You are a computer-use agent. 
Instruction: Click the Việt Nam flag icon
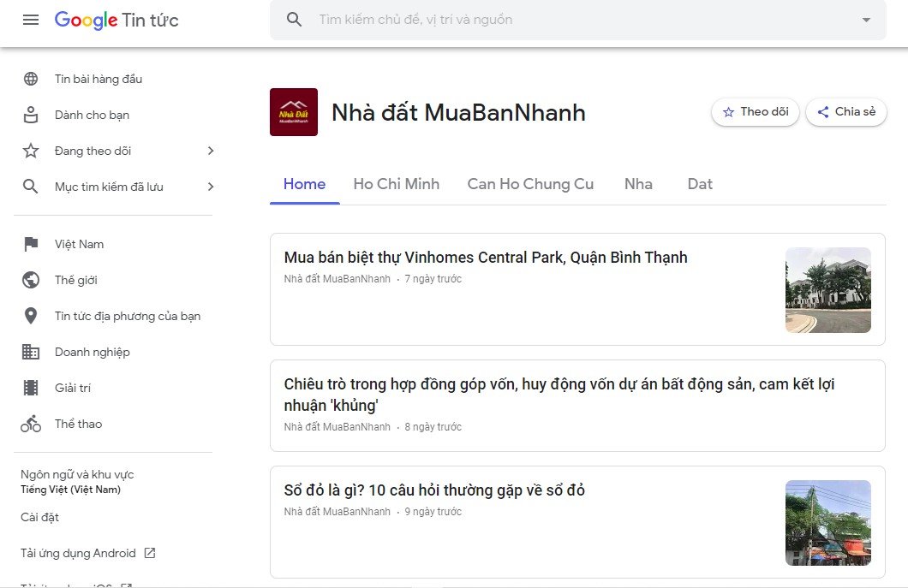(x=31, y=244)
